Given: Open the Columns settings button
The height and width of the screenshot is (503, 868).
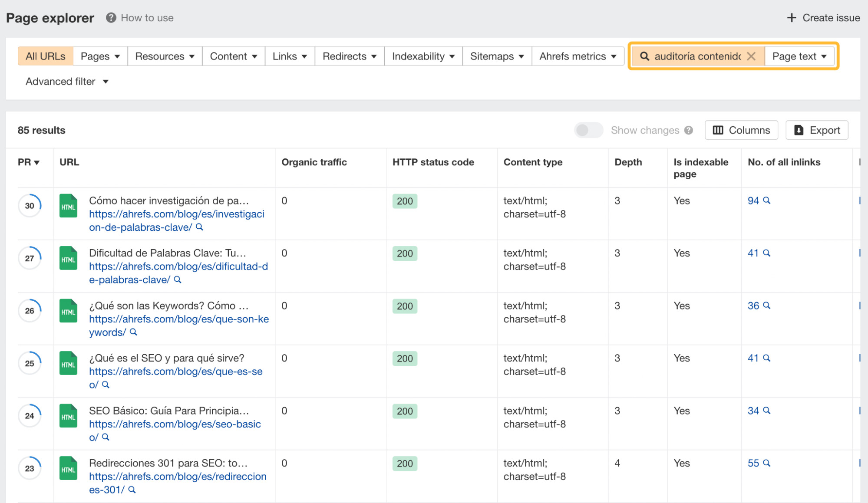Looking at the screenshot, I should pos(741,130).
